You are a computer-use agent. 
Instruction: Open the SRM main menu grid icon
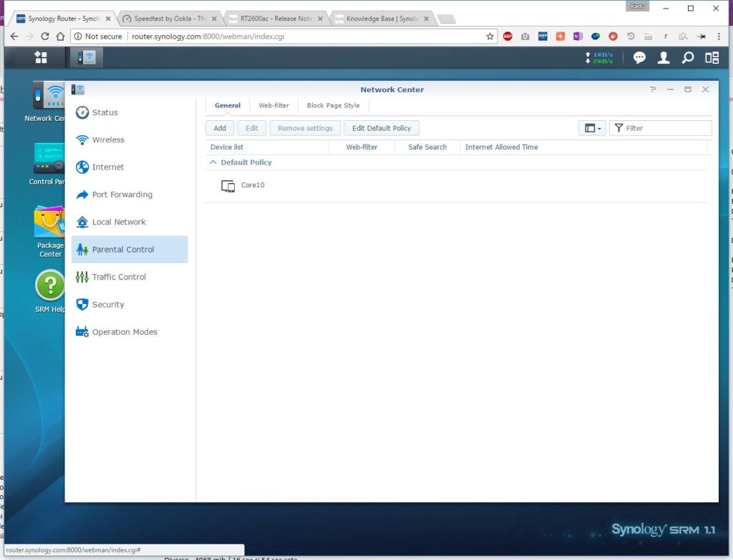(x=41, y=57)
